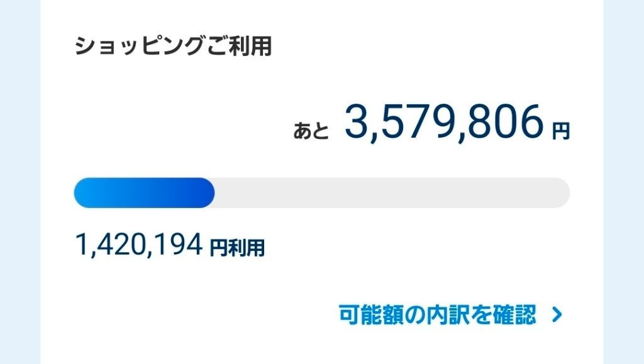Tap the chevron arrow beside 可能額の内訳を確認

[x=556, y=315]
